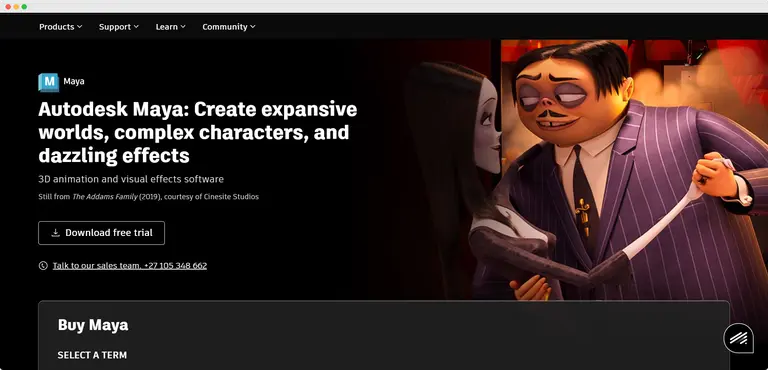Click the clock icon beside the sales phone number
768x370 pixels.
(x=43, y=266)
